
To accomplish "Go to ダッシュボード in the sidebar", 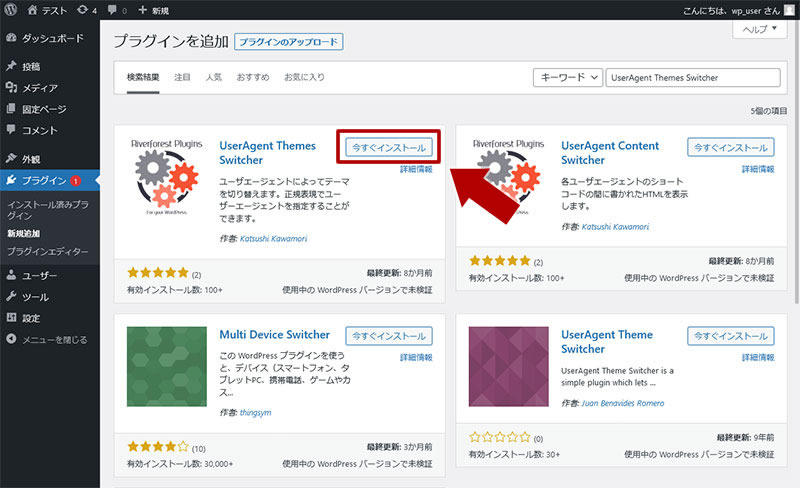I will coord(50,38).
